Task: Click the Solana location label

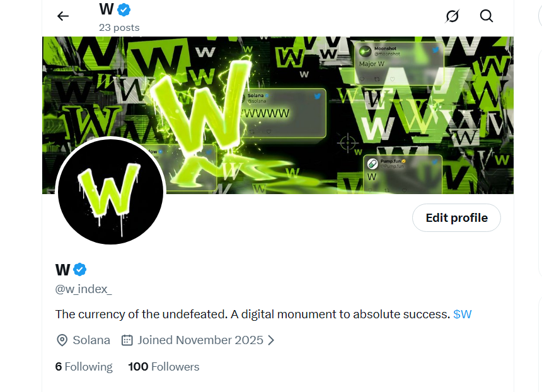Action: pos(91,340)
